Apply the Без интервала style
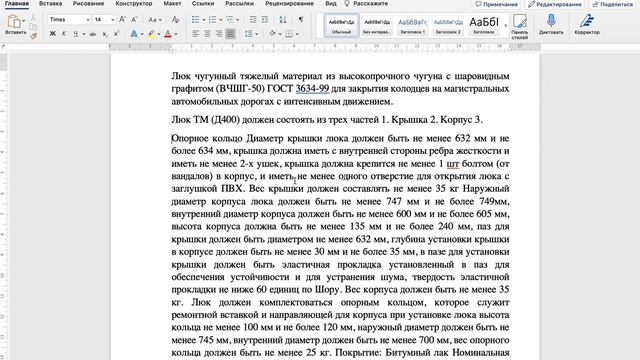Screen dimensions: 640x360 (377, 26)
